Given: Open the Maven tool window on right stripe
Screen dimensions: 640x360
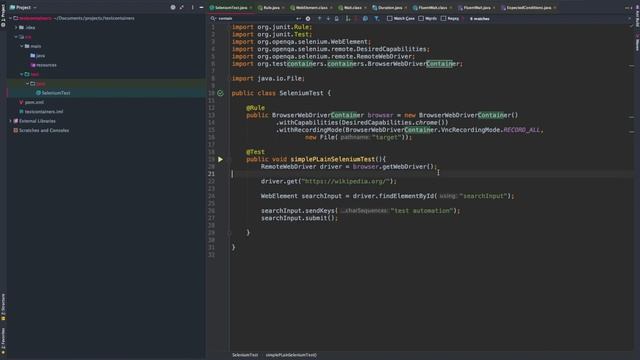Looking at the screenshot, I should [637, 42].
